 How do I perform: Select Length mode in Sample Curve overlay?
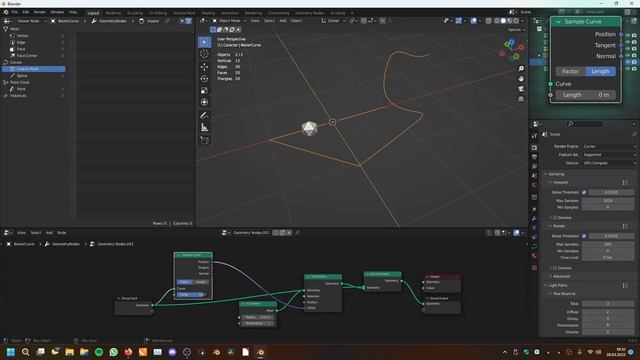pyautogui.click(x=600, y=71)
